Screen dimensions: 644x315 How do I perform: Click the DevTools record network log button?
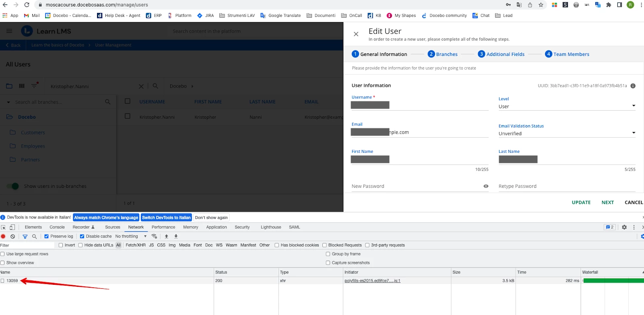coord(4,237)
